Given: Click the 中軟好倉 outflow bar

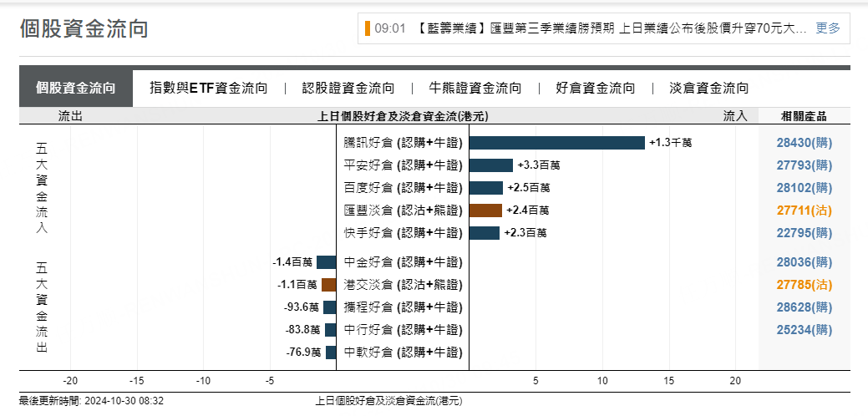Looking at the screenshot, I should click(331, 353).
